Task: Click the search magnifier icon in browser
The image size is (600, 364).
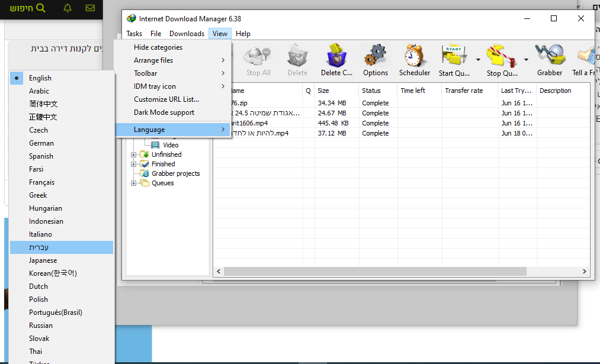Action: coord(40,8)
